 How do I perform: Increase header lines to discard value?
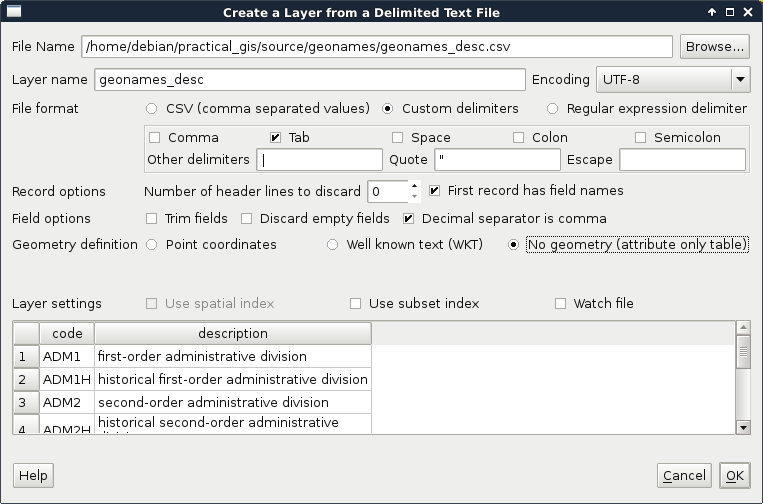pyautogui.click(x=414, y=185)
